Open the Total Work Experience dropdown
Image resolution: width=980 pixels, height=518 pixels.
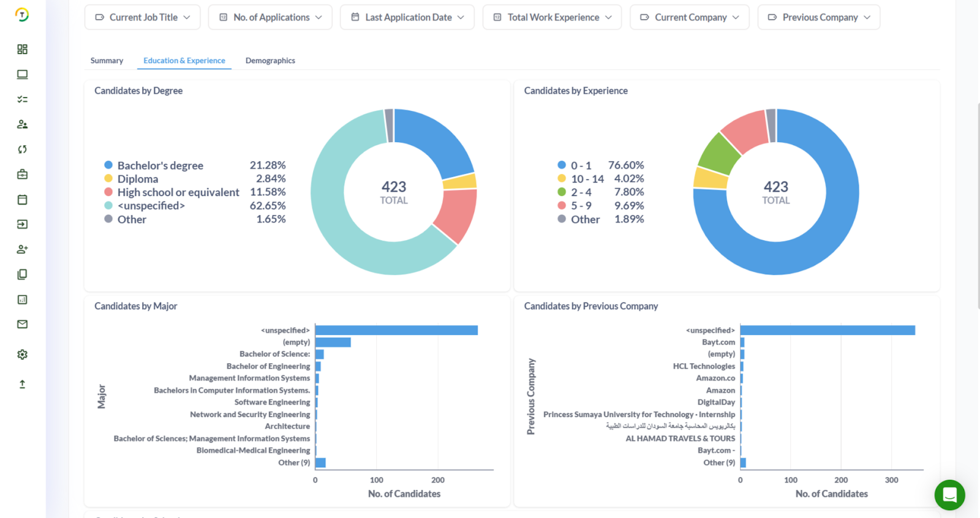click(x=552, y=17)
